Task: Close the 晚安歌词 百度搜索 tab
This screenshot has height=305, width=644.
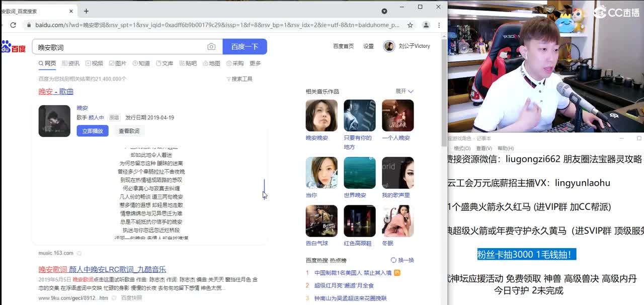Action: point(71,11)
